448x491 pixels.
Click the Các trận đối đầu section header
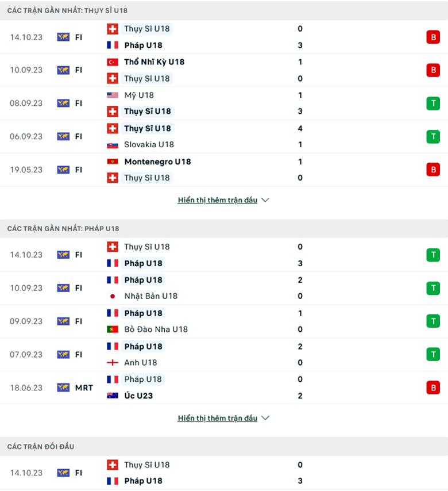pos(41,447)
